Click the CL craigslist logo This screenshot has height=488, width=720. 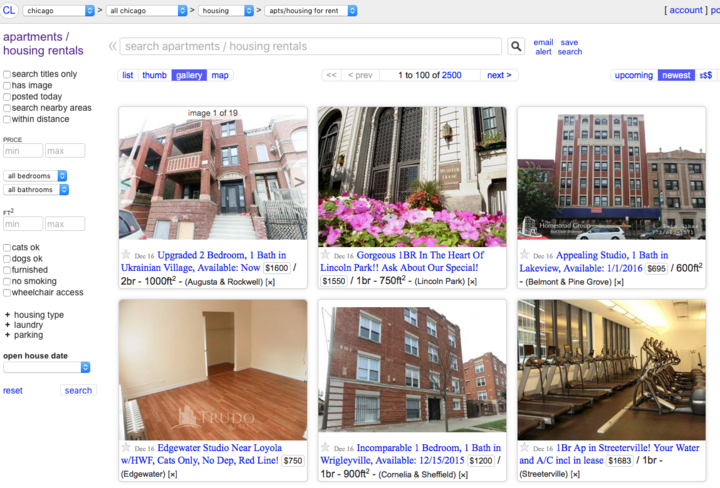coord(9,10)
